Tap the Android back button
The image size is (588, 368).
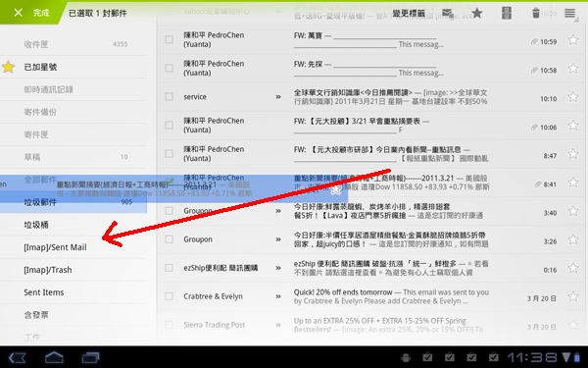18,357
